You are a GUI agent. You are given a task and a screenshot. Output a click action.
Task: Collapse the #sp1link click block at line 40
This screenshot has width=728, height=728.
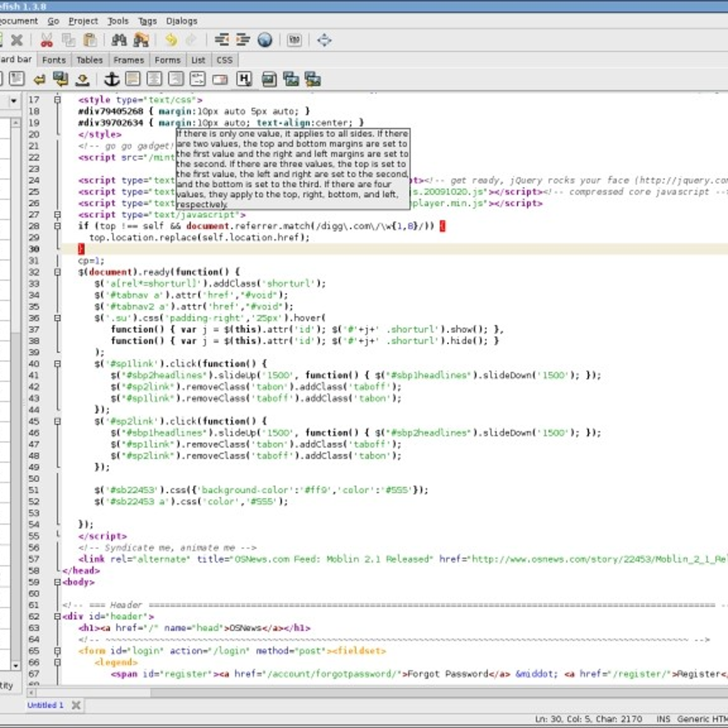(57, 364)
